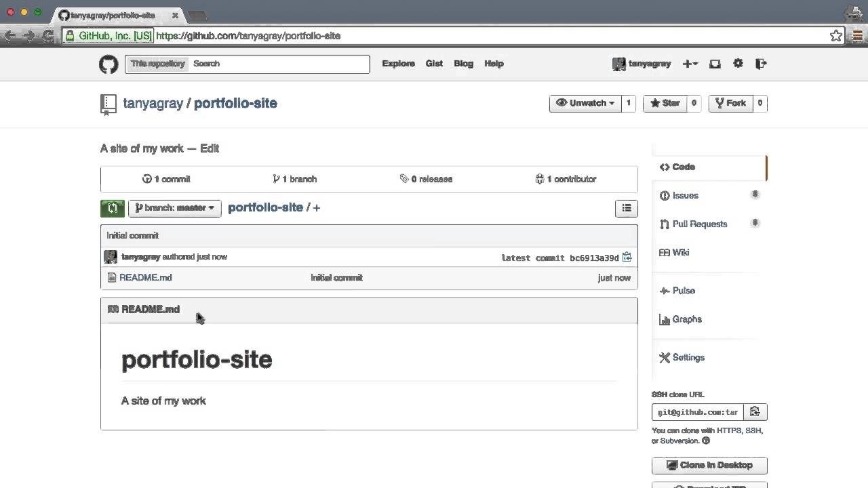868x488 pixels.
Task: Click portfolio-site repository title link
Action: click(235, 104)
